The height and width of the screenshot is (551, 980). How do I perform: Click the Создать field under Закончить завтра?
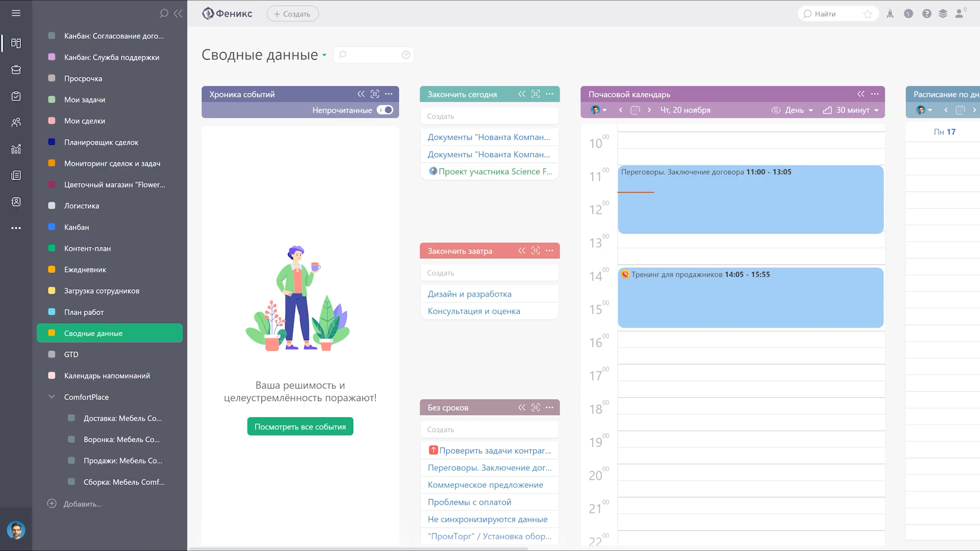click(489, 273)
